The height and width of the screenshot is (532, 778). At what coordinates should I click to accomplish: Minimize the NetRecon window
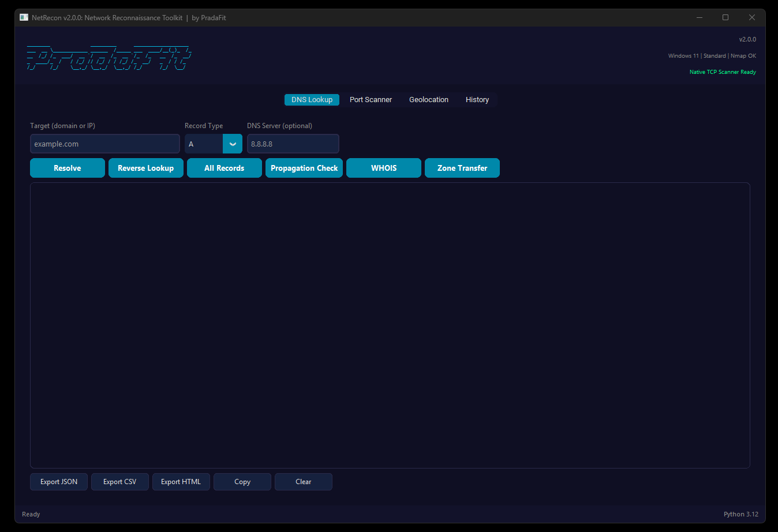pyautogui.click(x=700, y=17)
